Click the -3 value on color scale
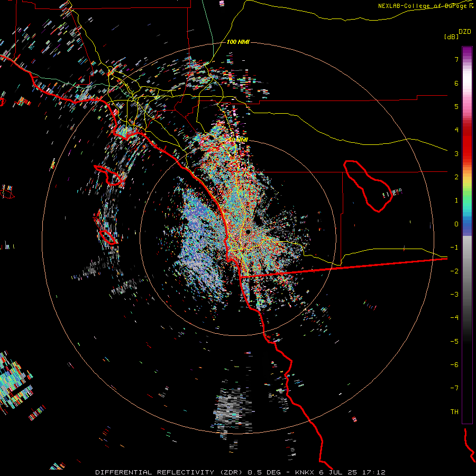The width and height of the screenshot is (476, 476). click(454, 295)
